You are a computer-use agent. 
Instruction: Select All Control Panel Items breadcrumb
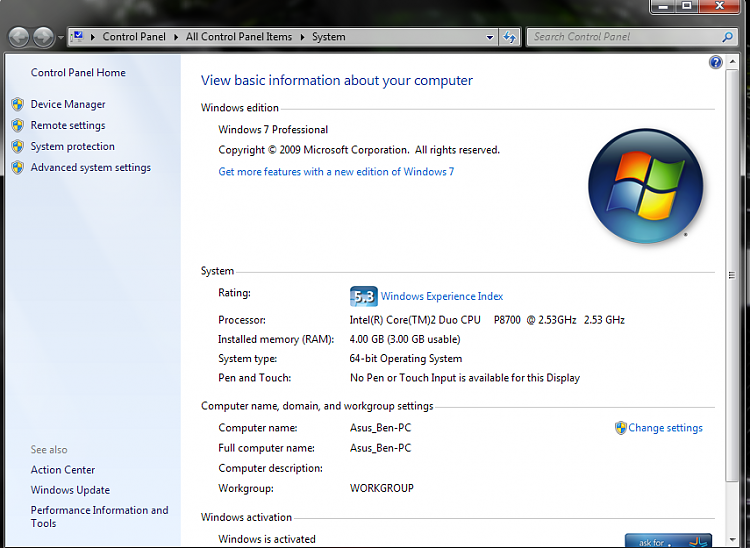coord(239,37)
